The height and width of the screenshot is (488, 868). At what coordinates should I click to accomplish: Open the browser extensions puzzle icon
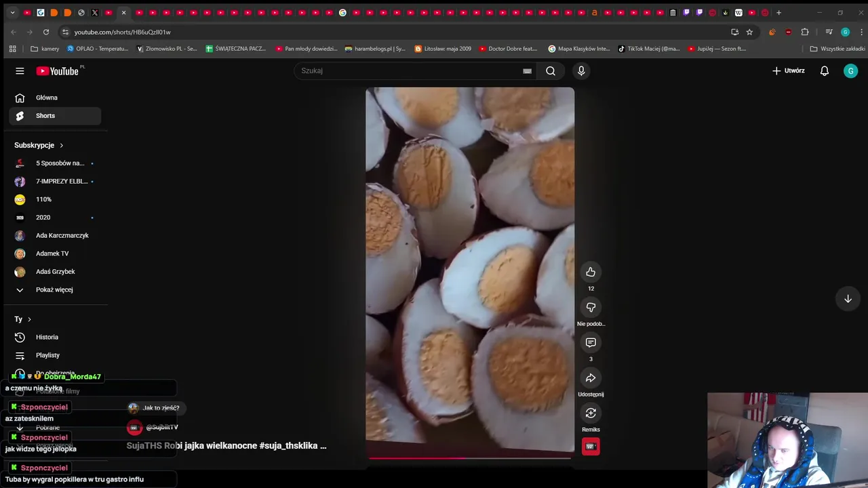click(805, 32)
